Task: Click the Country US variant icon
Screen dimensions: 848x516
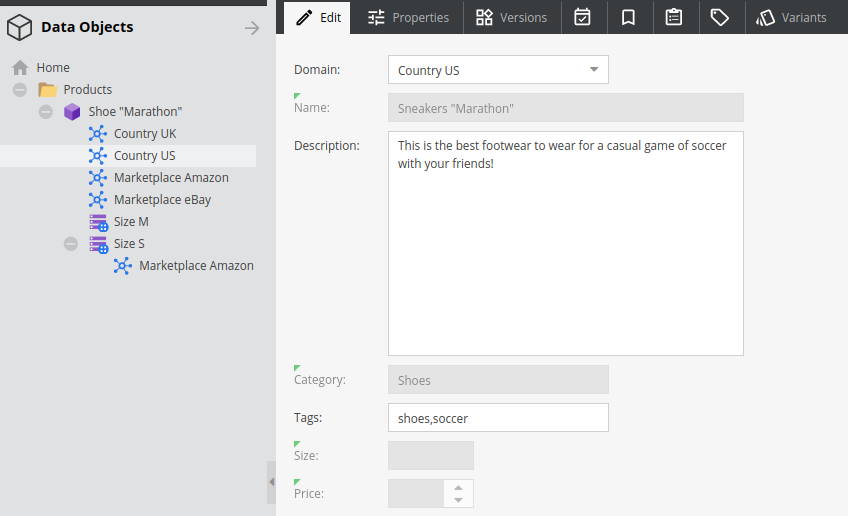Action: pyautogui.click(x=98, y=156)
